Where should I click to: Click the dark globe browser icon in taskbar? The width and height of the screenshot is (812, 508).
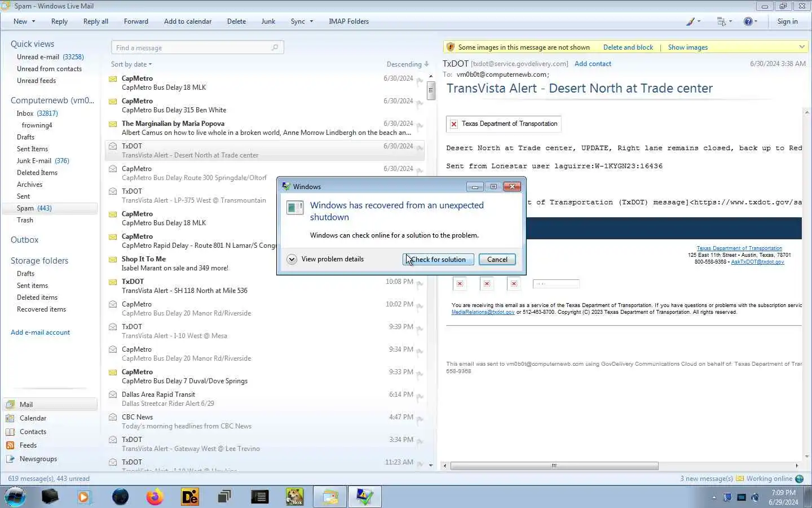coord(120,497)
